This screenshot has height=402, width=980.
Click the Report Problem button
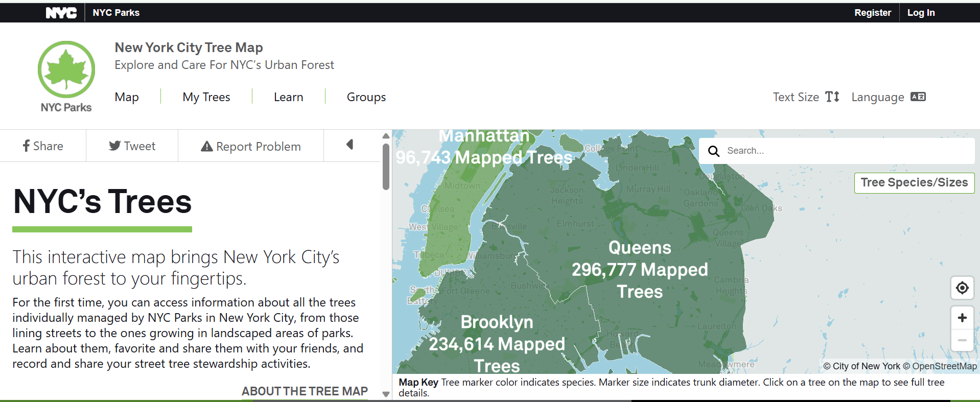click(x=251, y=147)
